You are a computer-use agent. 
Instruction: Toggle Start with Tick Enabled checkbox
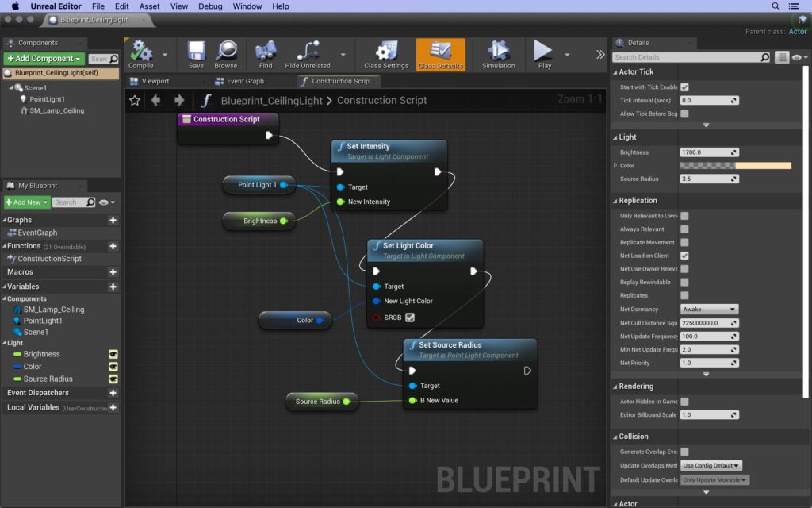tap(684, 87)
